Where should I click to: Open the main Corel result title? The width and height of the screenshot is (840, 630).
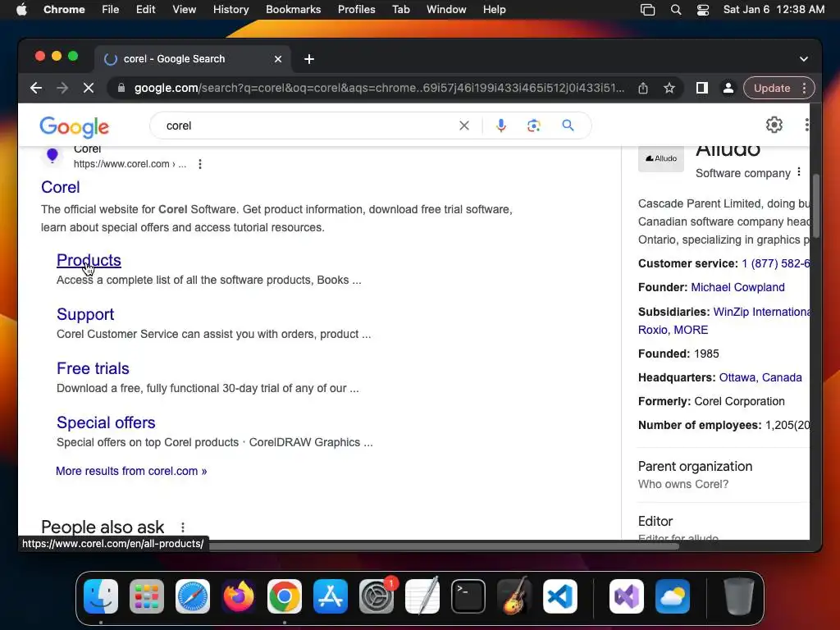click(x=60, y=187)
